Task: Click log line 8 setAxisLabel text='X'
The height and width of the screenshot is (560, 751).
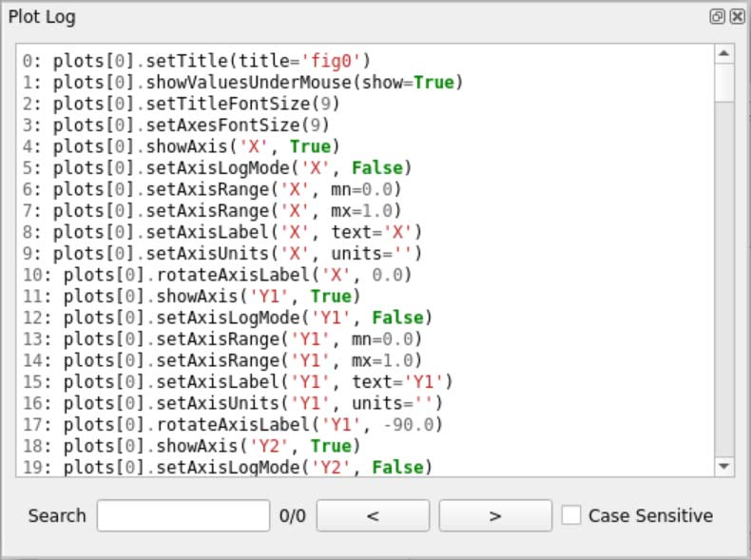Action: [221, 232]
